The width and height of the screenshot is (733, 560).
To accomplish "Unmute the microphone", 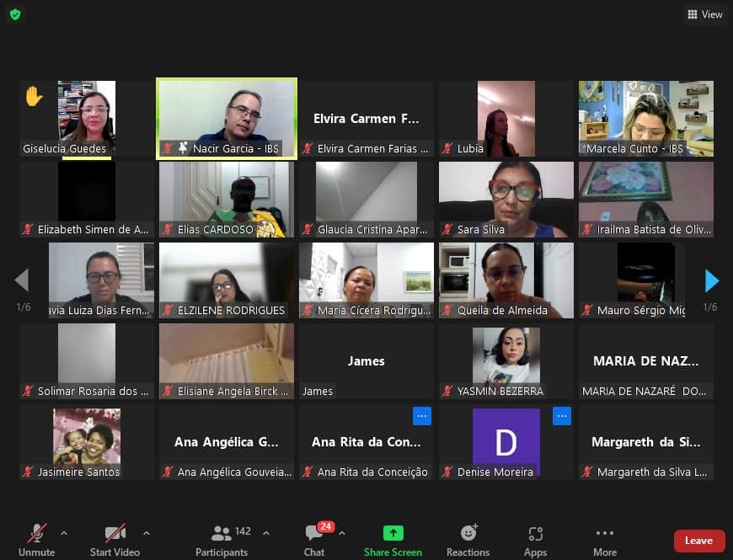I will (36, 539).
